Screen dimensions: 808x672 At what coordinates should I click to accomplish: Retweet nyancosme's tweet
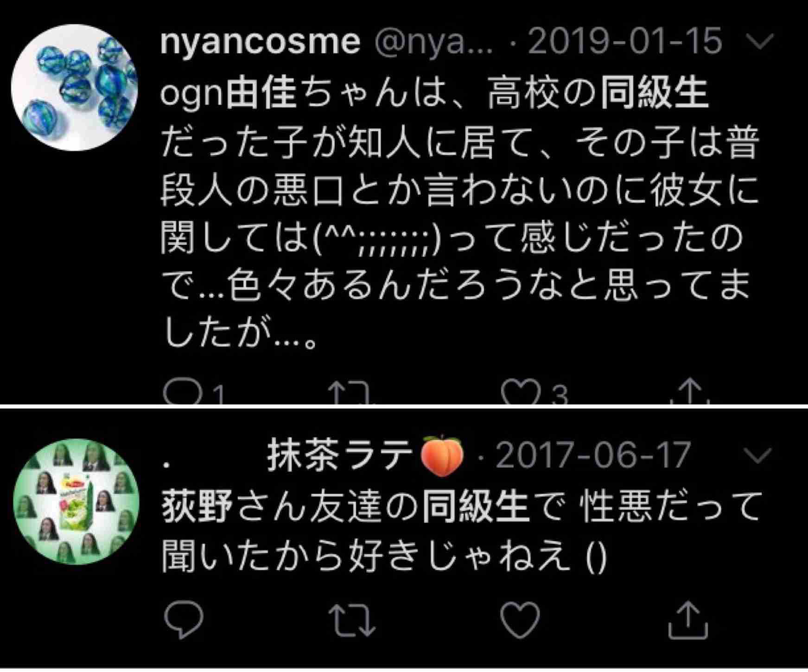(353, 392)
